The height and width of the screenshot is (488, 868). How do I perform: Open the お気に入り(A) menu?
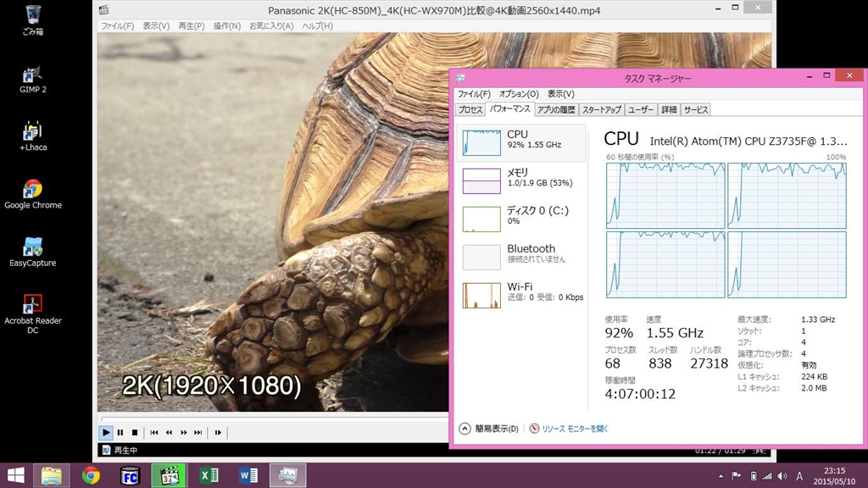(271, 26)
